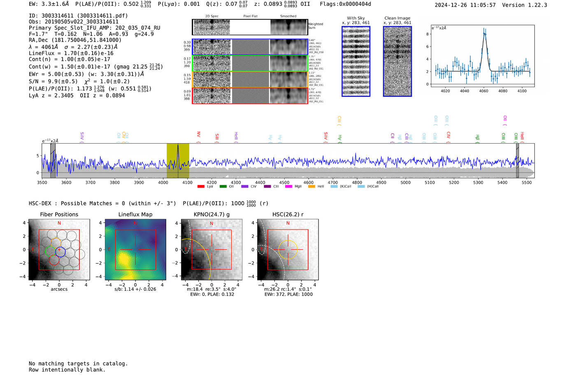Open the HSC(26.2) r image
The width and height of the screenshot is (576, 392).
[x=288, y=250]
